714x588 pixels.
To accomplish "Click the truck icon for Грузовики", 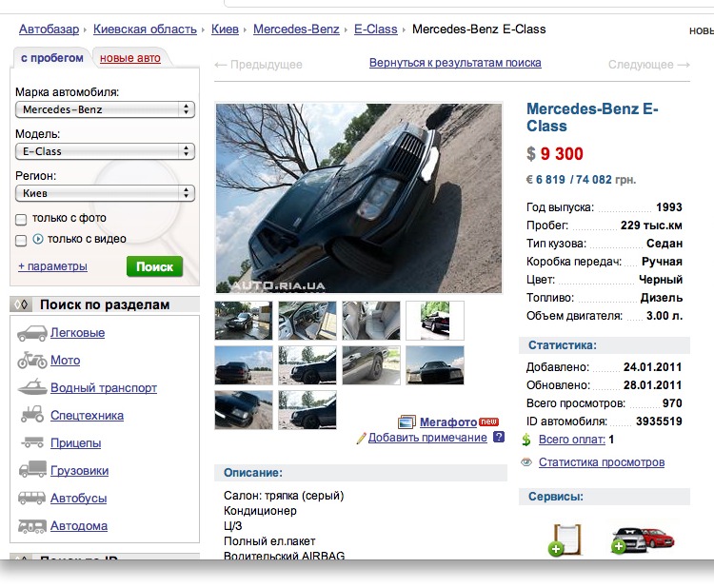I will point(31,469).
